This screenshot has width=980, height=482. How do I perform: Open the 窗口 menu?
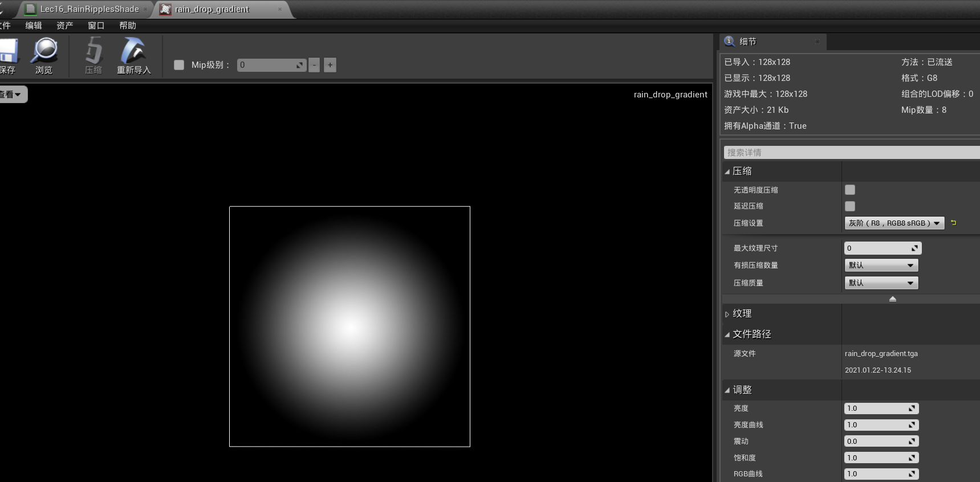pyautogui.click(x=96, y=26)
